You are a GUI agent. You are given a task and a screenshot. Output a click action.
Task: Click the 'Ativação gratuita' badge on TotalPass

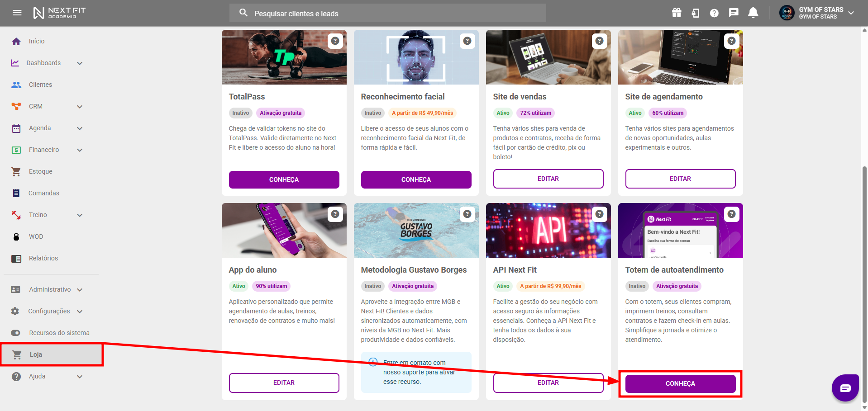point(281,113)
